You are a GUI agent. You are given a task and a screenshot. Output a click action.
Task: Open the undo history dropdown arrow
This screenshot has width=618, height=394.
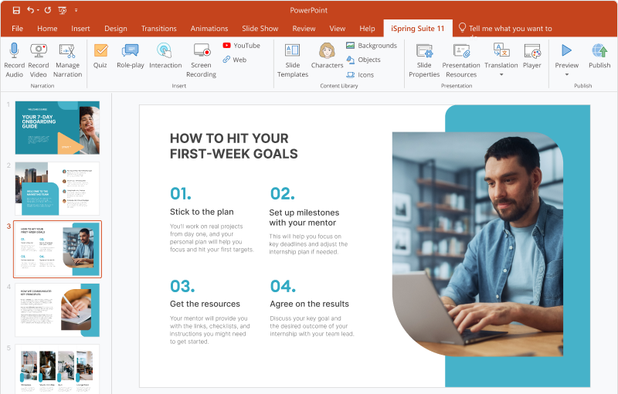[x=38, y=10]
